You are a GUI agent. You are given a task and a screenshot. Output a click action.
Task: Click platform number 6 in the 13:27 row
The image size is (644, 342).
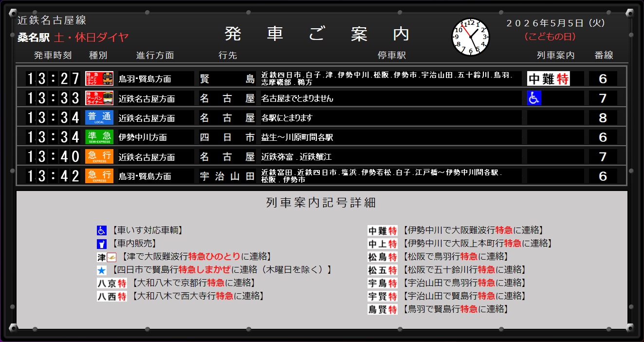(x=603, y=78)
